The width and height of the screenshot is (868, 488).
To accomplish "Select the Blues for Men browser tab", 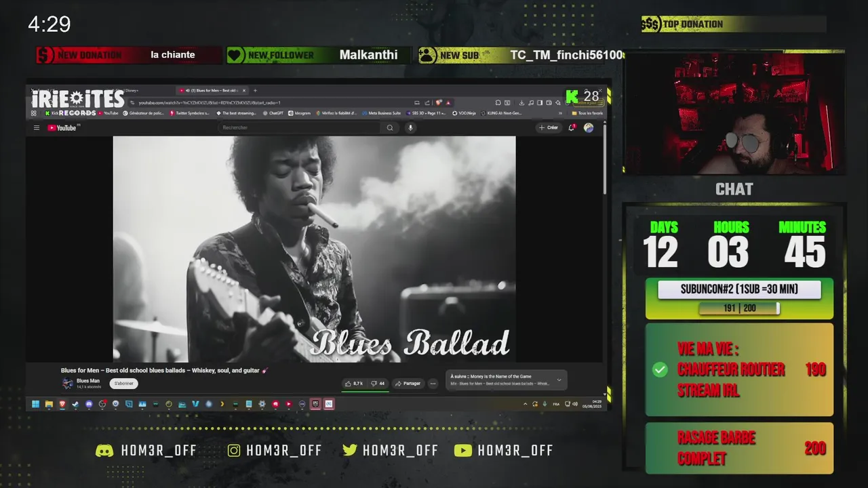I will click(x=211, y=90).
